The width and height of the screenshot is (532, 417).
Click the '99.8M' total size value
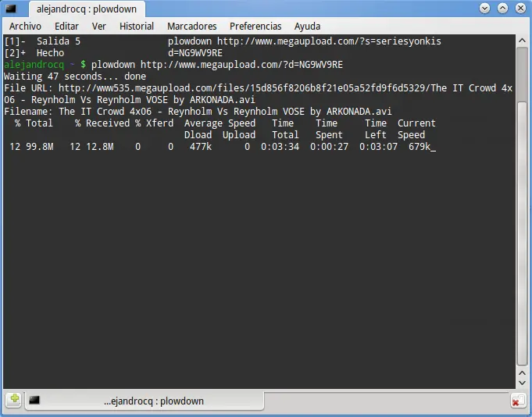click(x=39, y=147)
